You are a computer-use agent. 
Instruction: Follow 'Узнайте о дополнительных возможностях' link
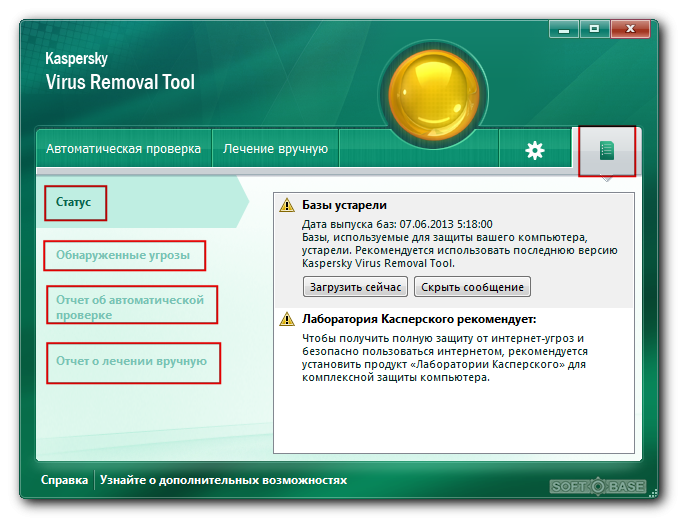pyautogui.click(x=223, y=480)
